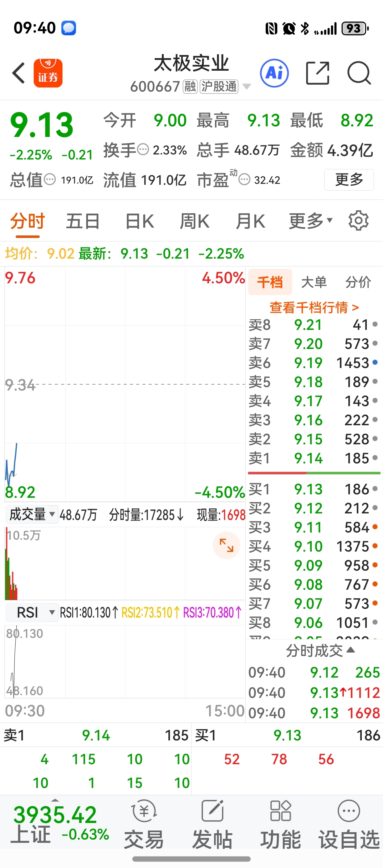Screen dimensions: 383x868
Task: Tap the bottom 卖1 9.14 185 bar
Action: click(96, 735)
